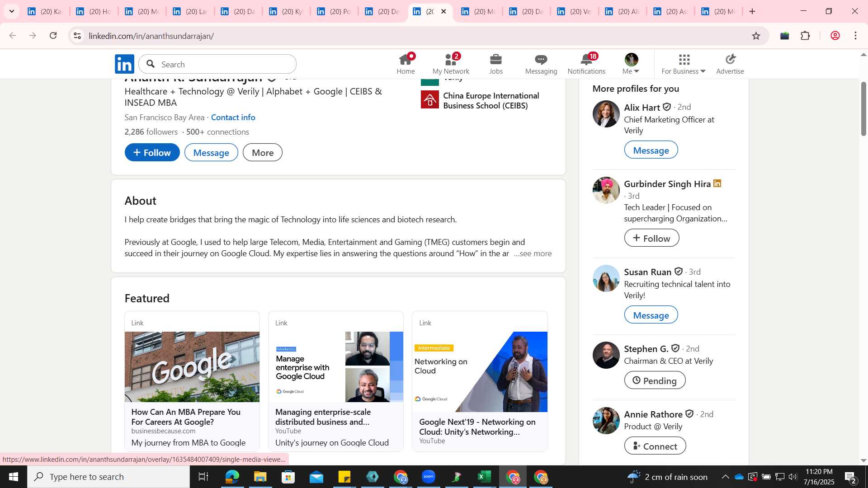View site information icon in address bar

pos(77,36)
